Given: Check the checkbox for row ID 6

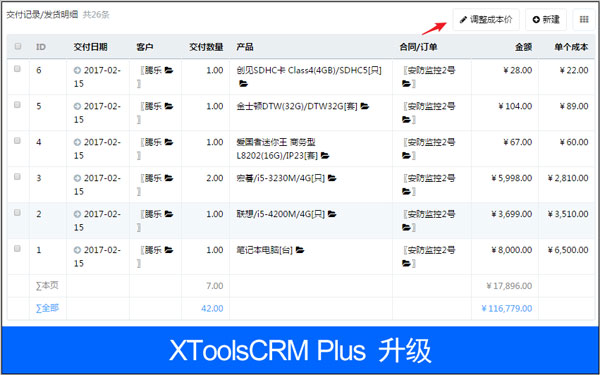Looking at the screenshot, I should (17, 69).
